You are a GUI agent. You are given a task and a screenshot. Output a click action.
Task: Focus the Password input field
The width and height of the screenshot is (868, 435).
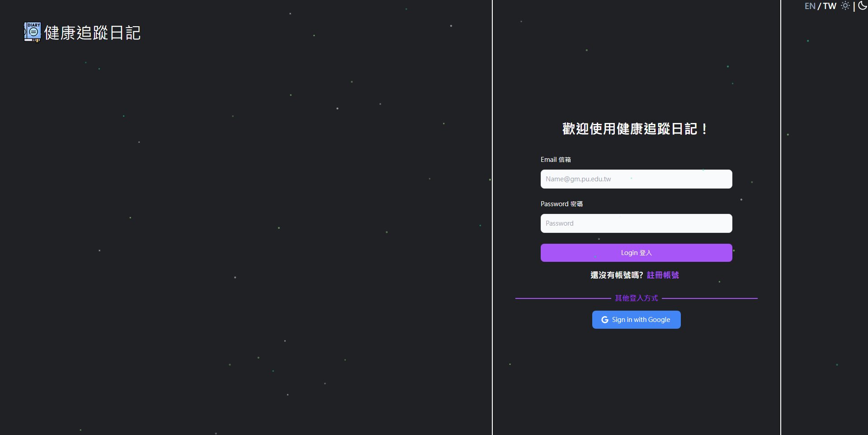[x=636, y=223]
